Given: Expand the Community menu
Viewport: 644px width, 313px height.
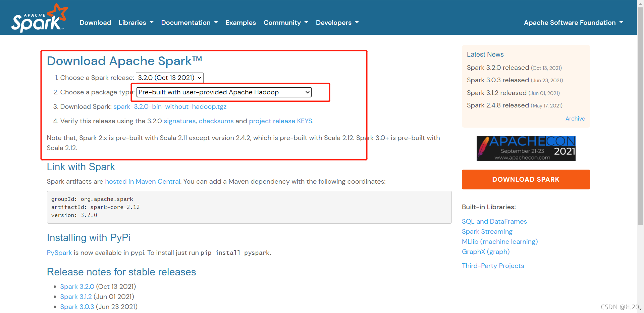Looking at the screenshot, I should 286,23.
